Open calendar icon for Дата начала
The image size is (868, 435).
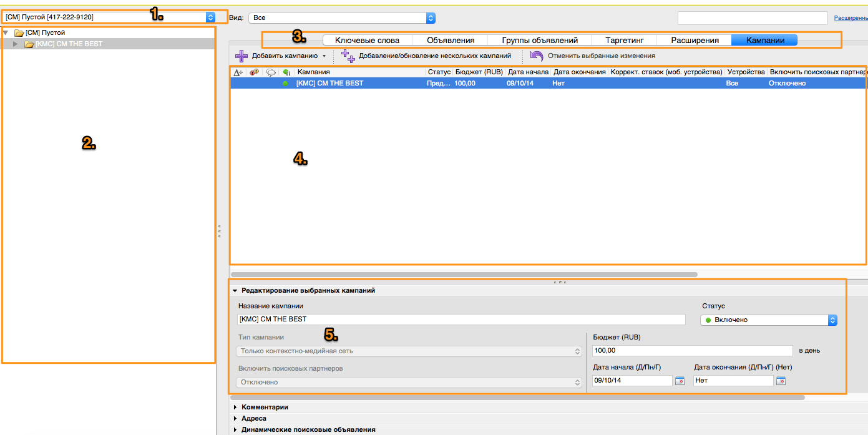[x=680, y=381]
